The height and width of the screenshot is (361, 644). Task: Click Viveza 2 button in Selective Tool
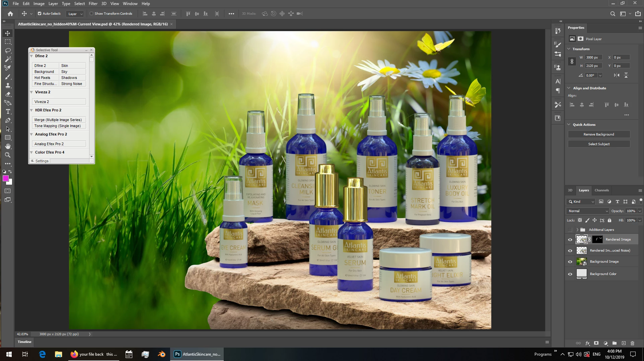59,102
